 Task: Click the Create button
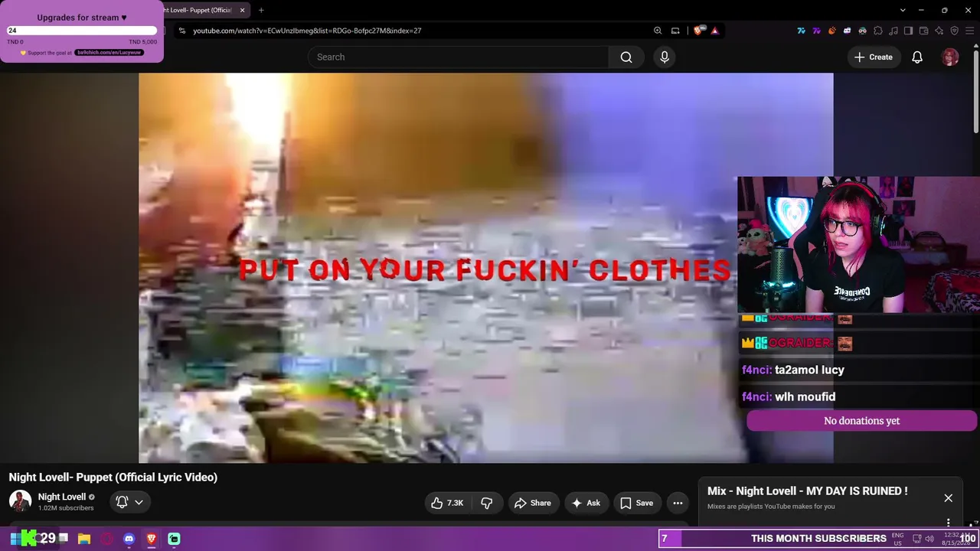(x=874, y=57)
